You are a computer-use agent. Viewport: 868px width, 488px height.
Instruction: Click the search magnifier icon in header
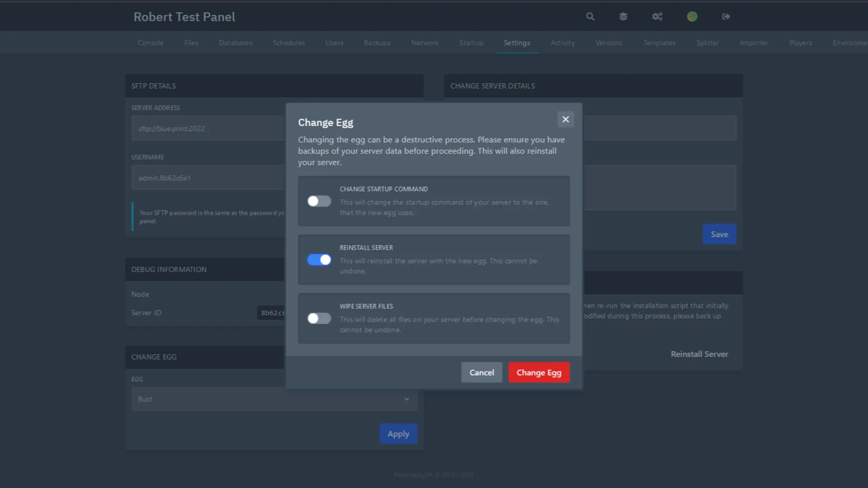[x=590, y=17]
